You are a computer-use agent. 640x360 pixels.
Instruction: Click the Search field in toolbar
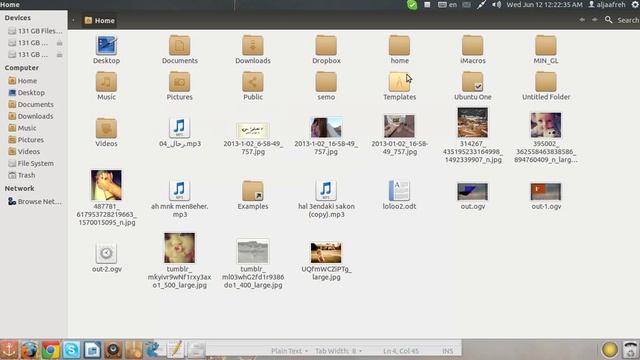628,20
